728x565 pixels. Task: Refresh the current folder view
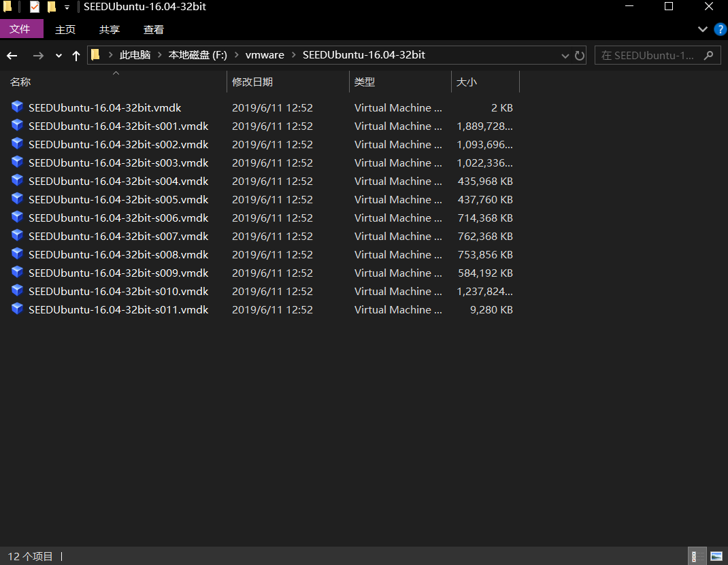pyautogui.click(x=580, y=56)
